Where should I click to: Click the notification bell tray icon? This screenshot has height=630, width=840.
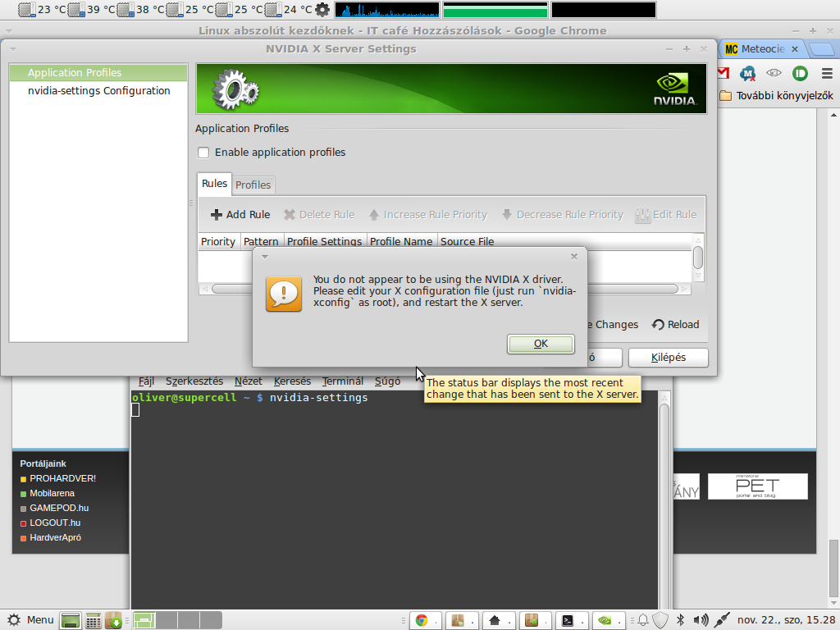(643, 620)
